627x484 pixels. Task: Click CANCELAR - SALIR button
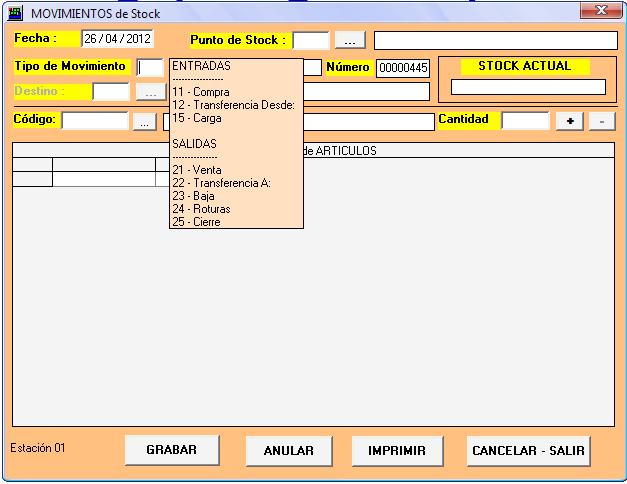[529, 451]
